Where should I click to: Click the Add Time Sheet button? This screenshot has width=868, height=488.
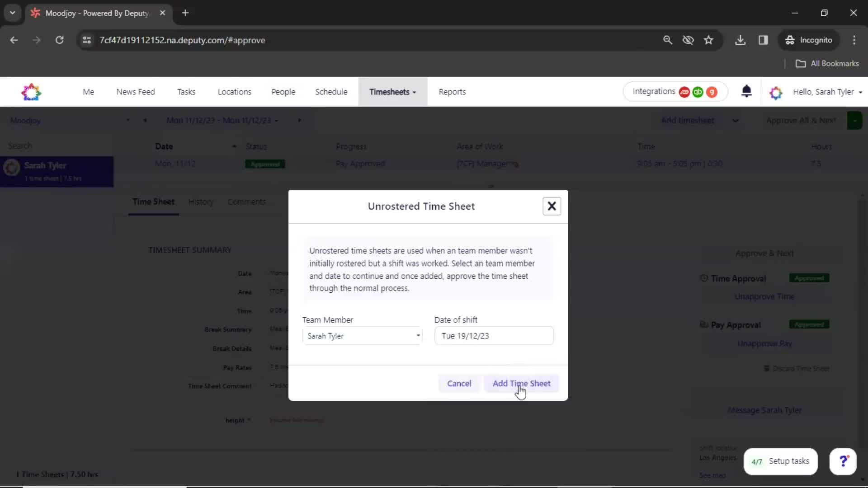pos(522,383)
